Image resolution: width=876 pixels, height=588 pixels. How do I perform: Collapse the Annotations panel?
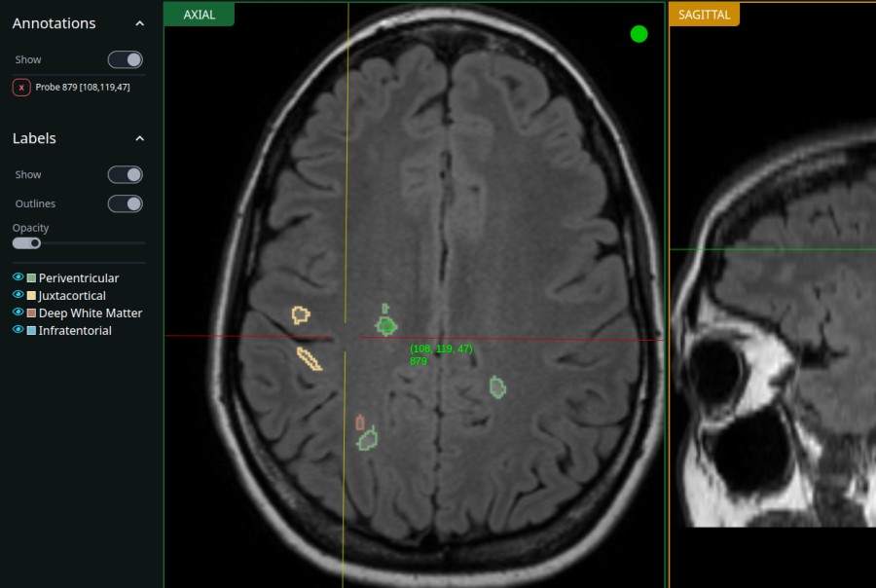tap(139, 22)
